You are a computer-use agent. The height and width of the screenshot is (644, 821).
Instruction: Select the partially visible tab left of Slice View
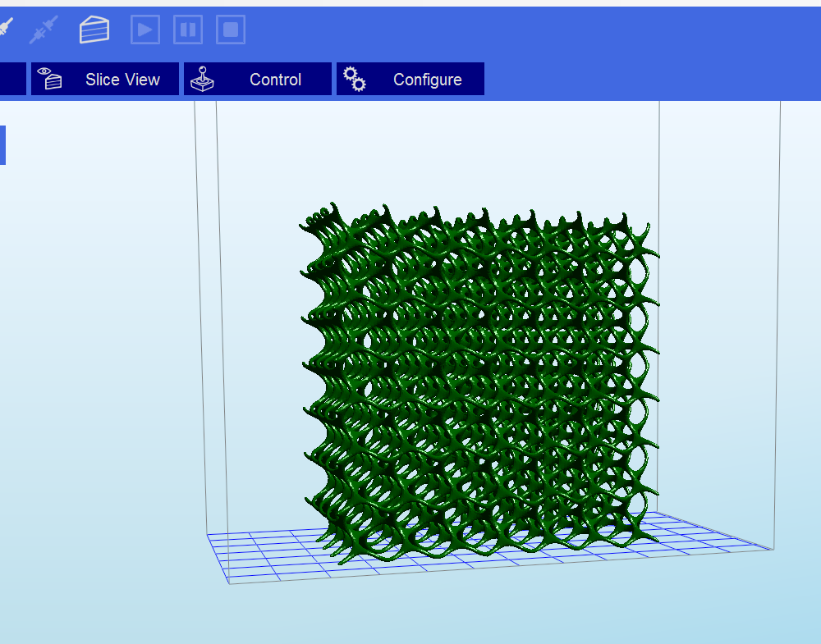(11, 80)
